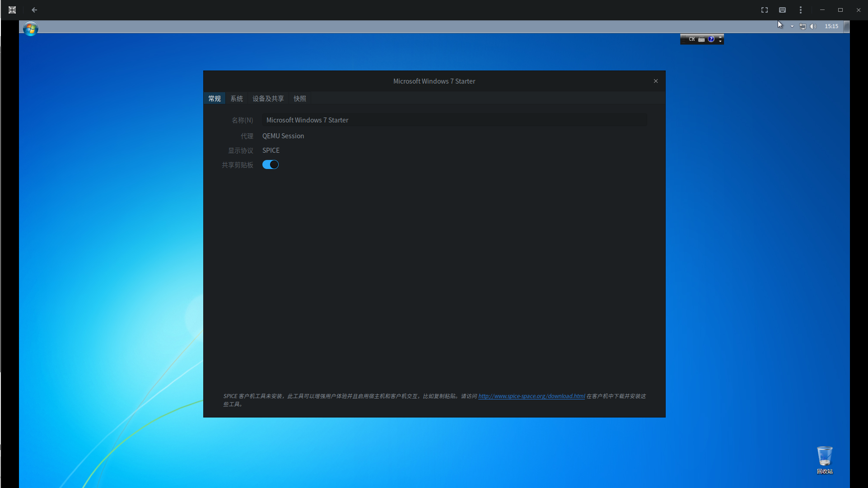Click the language bar help icon
The height and width of the screenshot is (488, 868).
711,39
